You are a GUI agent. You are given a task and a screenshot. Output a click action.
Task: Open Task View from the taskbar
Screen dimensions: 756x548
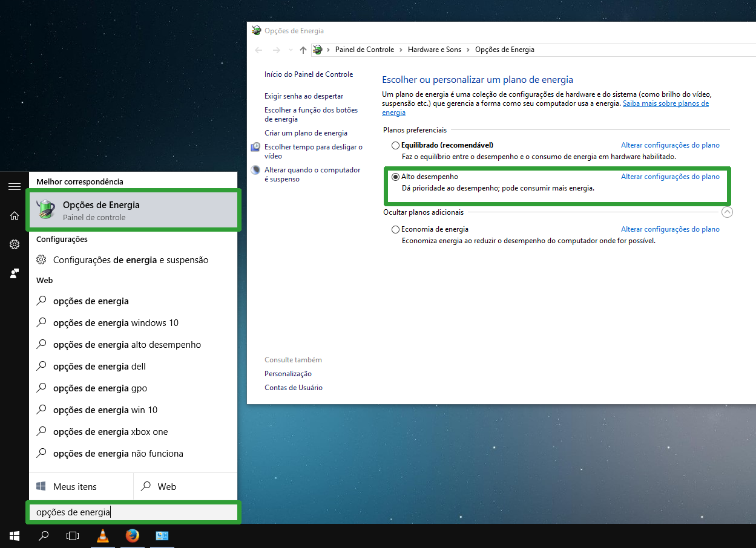point(73,536)
